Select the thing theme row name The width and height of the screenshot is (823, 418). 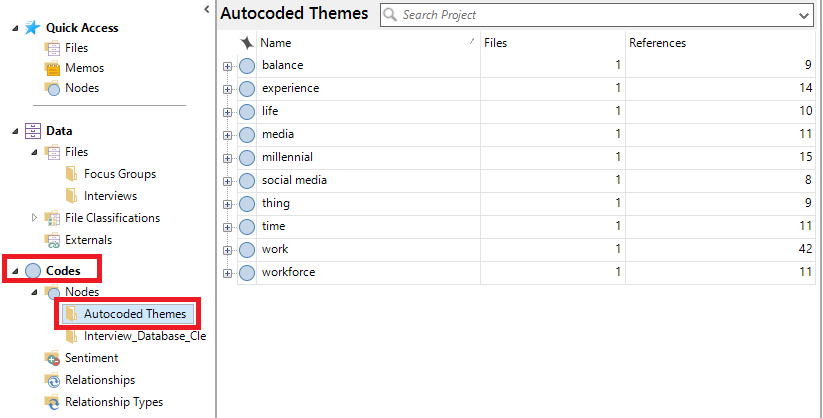[x=276, y=203]
